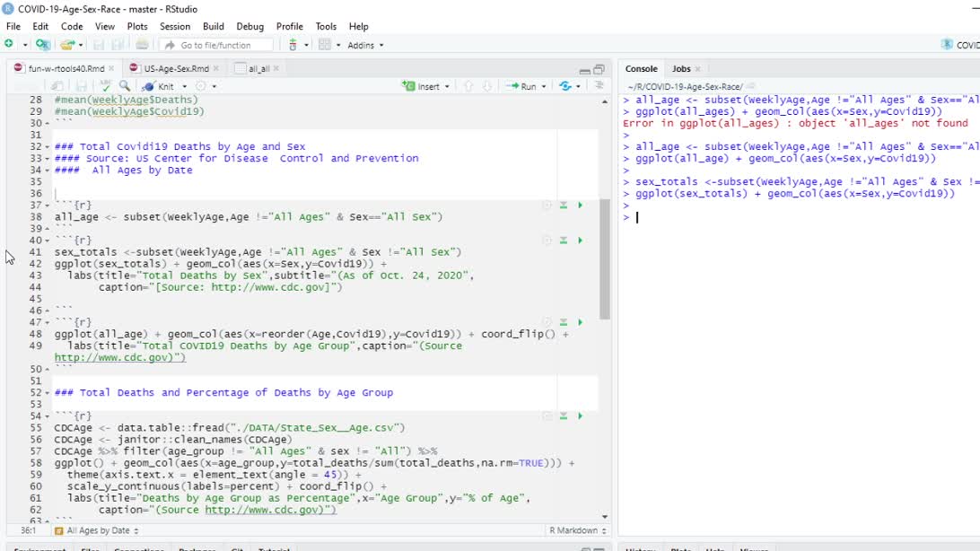The image size is (980, 551).
Task: Open the Profile menu
Action: coord(289,26)
